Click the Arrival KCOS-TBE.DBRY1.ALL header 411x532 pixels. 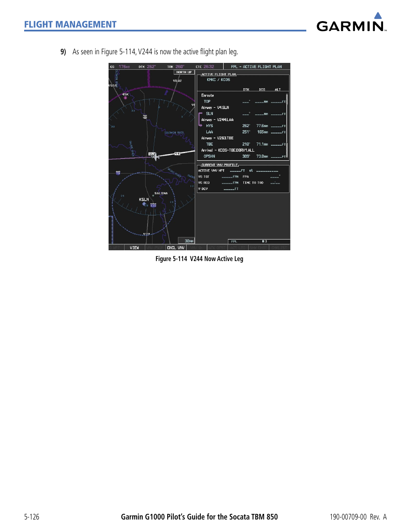point(227,150)
